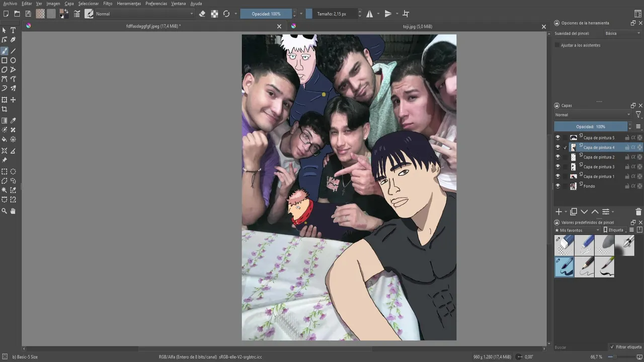Select the Pan hand tool
644x362 pixels.
click(x=13, y=211)
